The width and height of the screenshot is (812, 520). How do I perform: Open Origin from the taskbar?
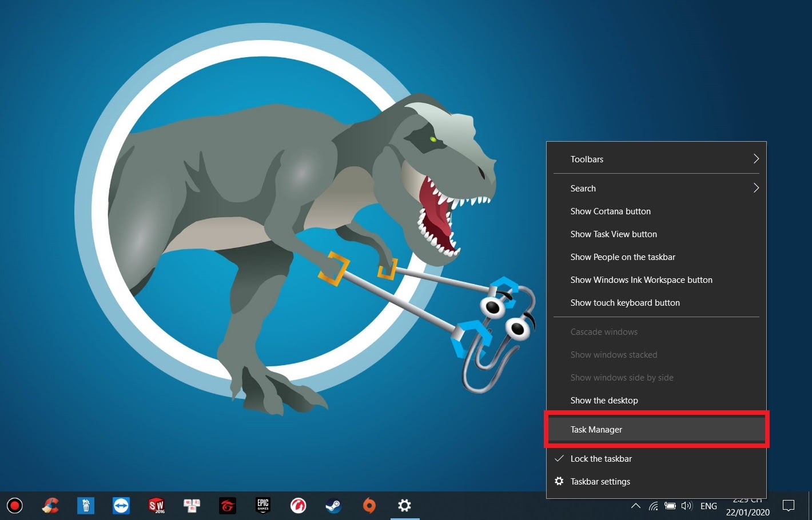369,506
